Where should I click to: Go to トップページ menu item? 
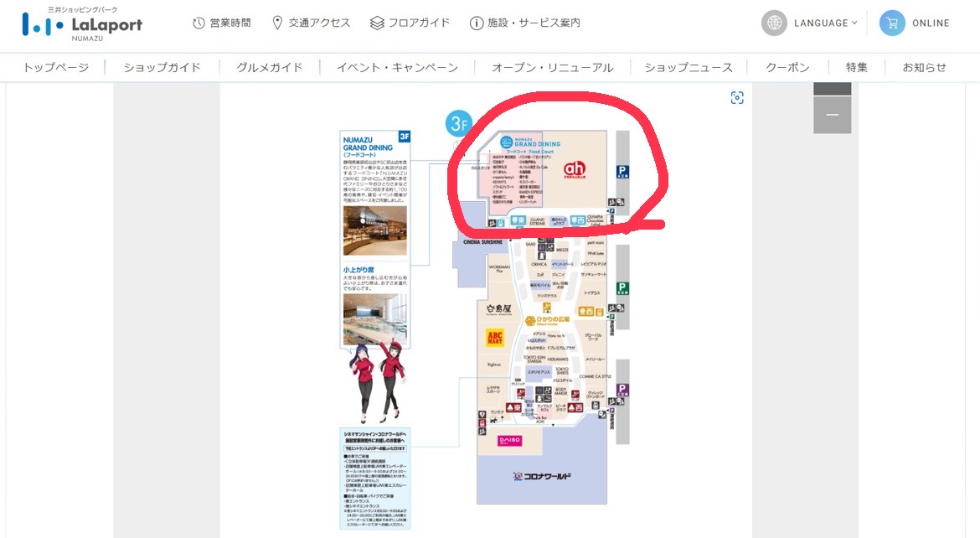[x=55, y=68]
